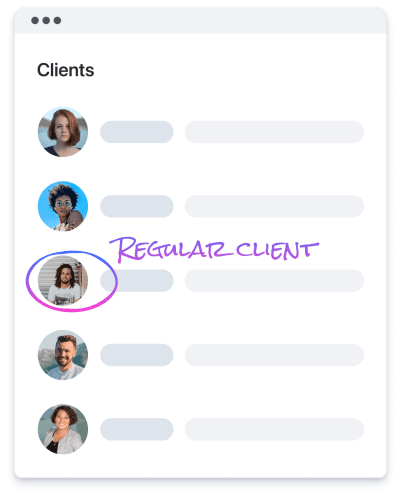Screen dimensions: 401x500
Task: Click the bearded man's long detail bar
Action: [x=274, y=355]
